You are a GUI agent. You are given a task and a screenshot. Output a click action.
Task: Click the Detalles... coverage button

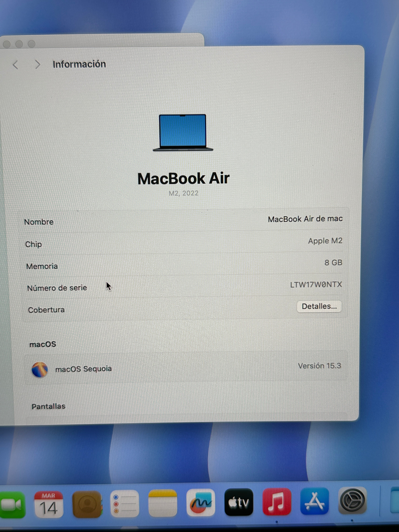[x=319, y=306]
